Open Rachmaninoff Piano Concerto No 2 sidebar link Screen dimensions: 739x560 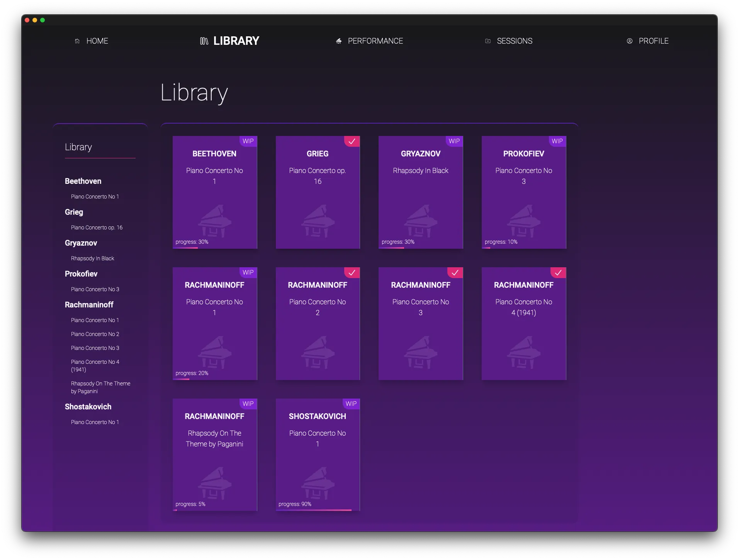pyautogui.click(x=95, y=334)
